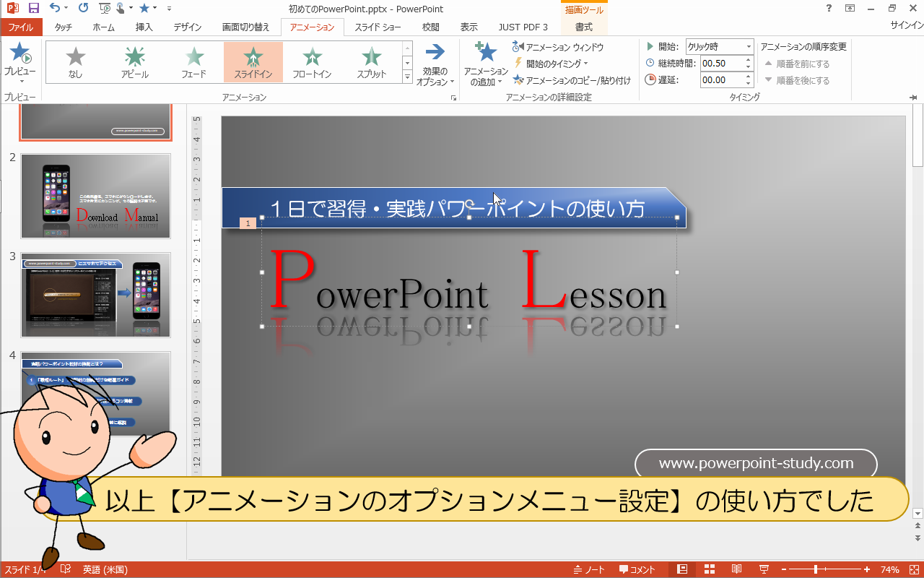Viewport: 924px width, 578px height.
Task: Switch to normal view in status bar
Action: [x=682, y=569]
